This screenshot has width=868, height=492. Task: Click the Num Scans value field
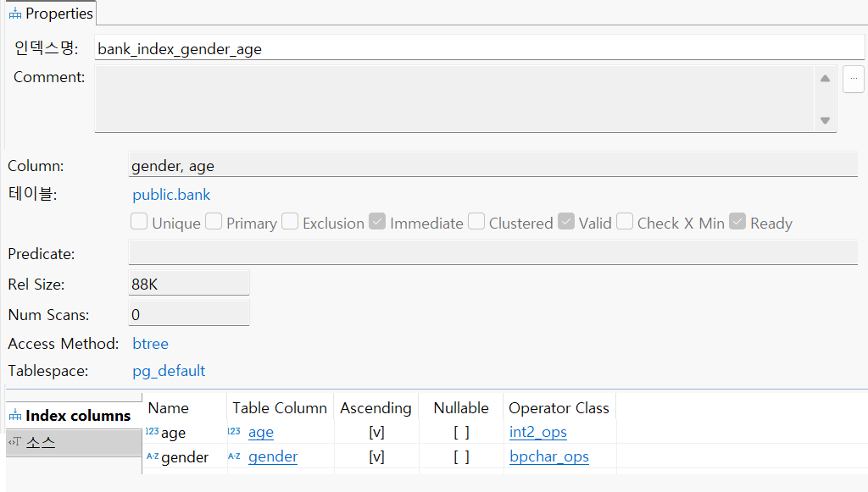click(189, 314)
